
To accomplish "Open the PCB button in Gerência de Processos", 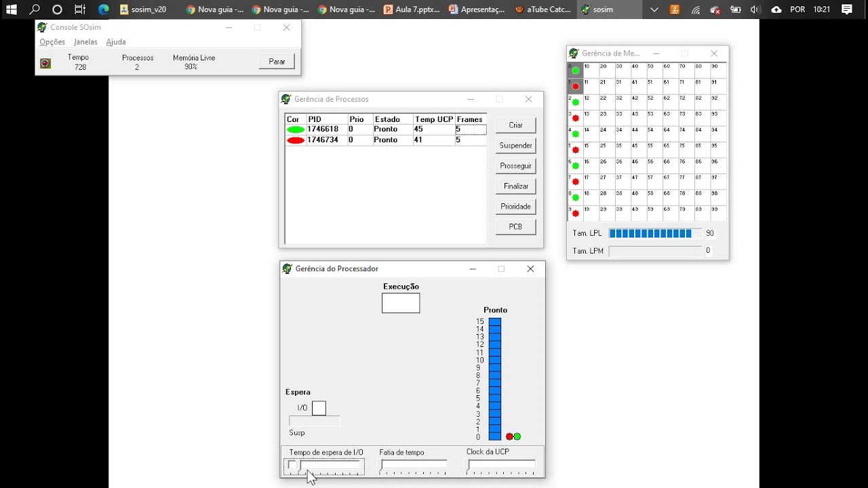I will coord(515,226).
